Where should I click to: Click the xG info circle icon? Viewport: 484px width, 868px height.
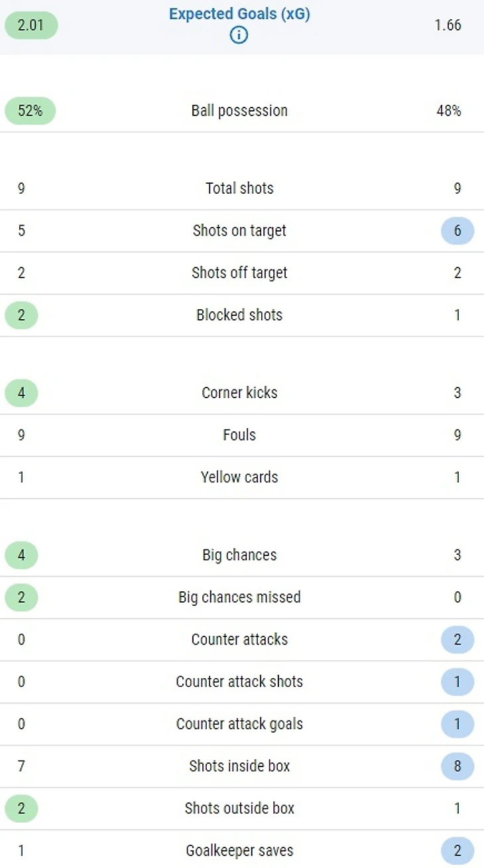239,35
